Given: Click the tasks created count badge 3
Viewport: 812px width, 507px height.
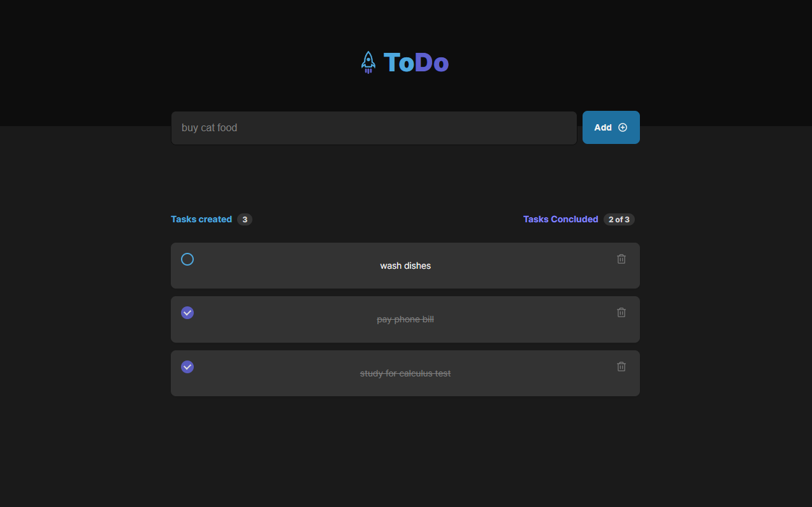Looking at the screenshot, I should tap(245, 219).
